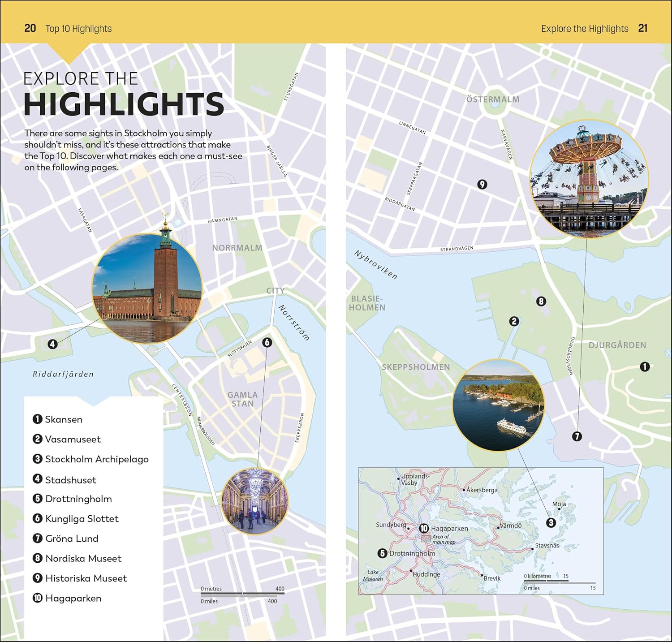Screen dimensions: 672x642
Task: Click the 'Area of main map' box on inset
Action: pyautogui.click(x=426, y=539)
